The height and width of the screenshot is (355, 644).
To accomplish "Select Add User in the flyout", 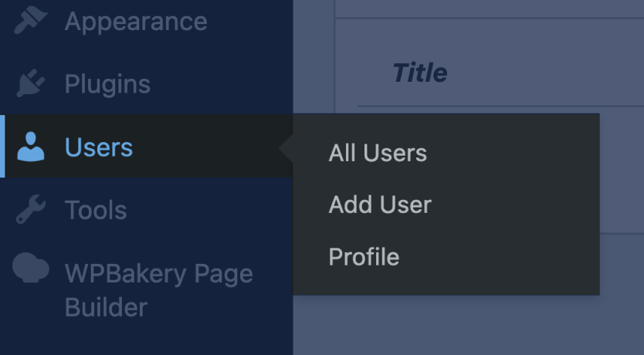I will point(380,205).
